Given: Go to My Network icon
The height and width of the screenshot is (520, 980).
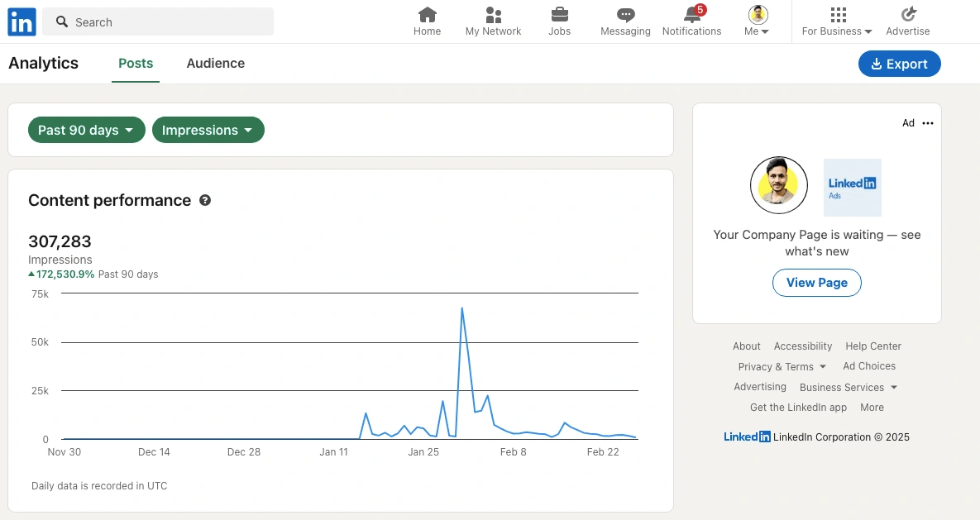Looking at the screenshot, I should 493,15.
